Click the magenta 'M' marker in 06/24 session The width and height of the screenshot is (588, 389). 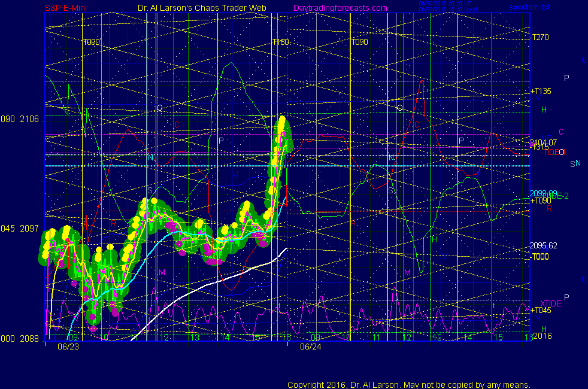[x=407, y=272]
